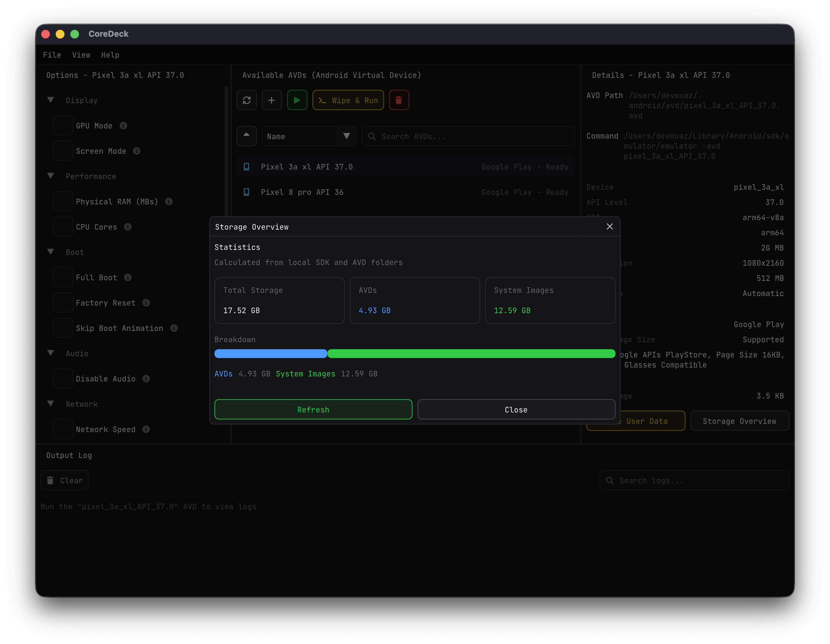
Task: Start the AVD with green play button
Action: pos(297,100)
